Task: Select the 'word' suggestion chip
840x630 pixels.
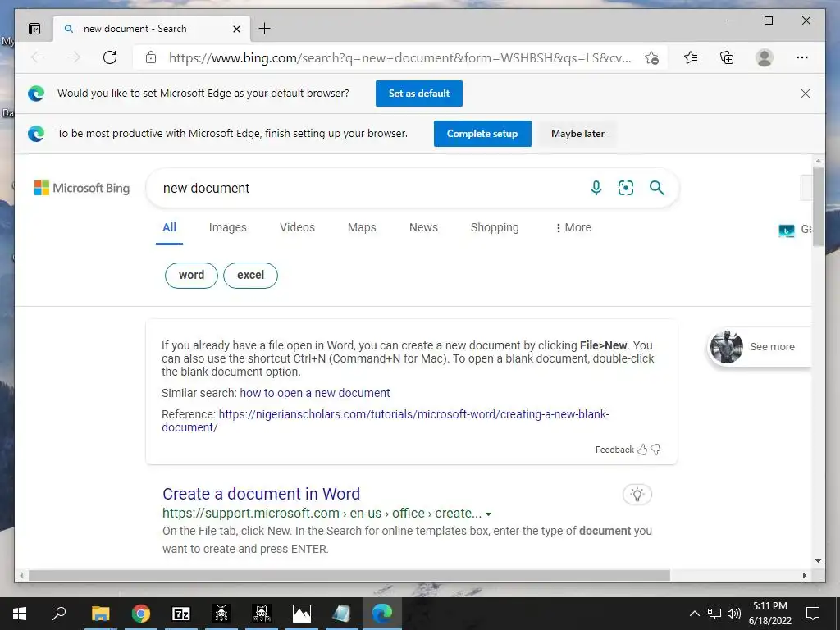Action: 191,276
